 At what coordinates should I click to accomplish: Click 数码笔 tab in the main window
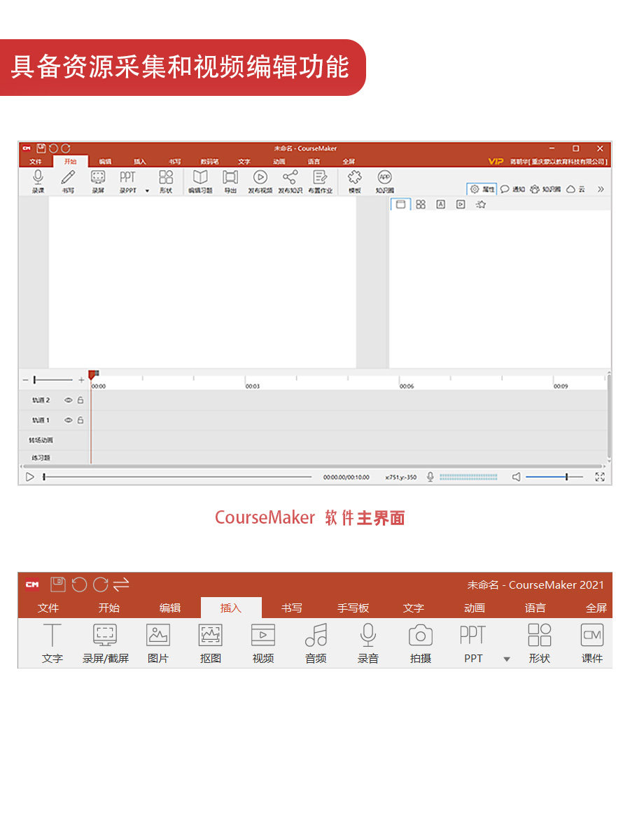(210, 161)
